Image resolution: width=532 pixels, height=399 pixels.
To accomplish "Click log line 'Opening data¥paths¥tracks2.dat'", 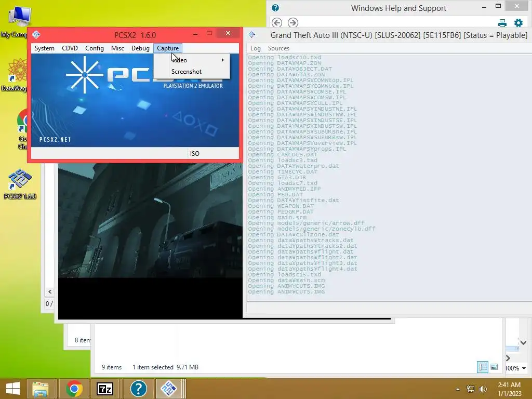I will click(x=303, y=246).
